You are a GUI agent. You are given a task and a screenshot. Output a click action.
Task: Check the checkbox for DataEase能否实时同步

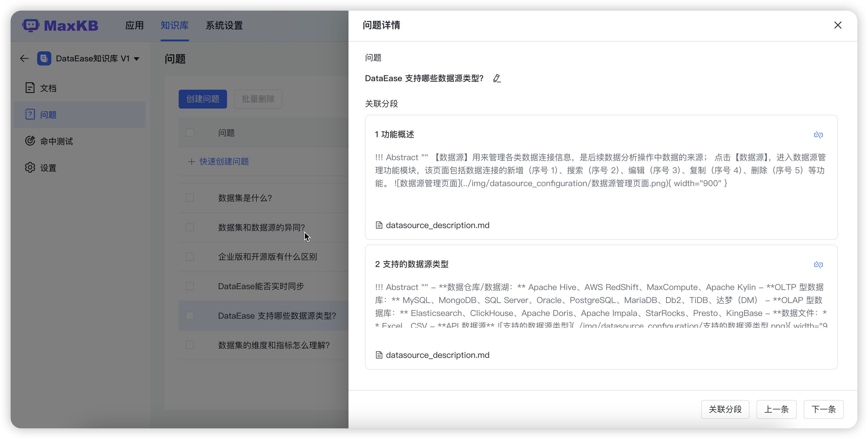coord(190,286)
